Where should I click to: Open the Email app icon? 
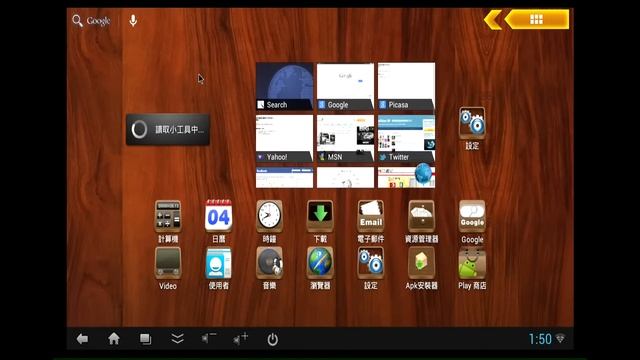tap(371, 216)
